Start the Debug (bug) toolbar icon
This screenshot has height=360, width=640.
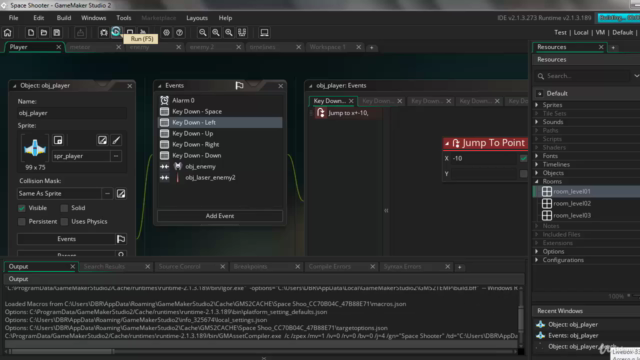point(104,33)
